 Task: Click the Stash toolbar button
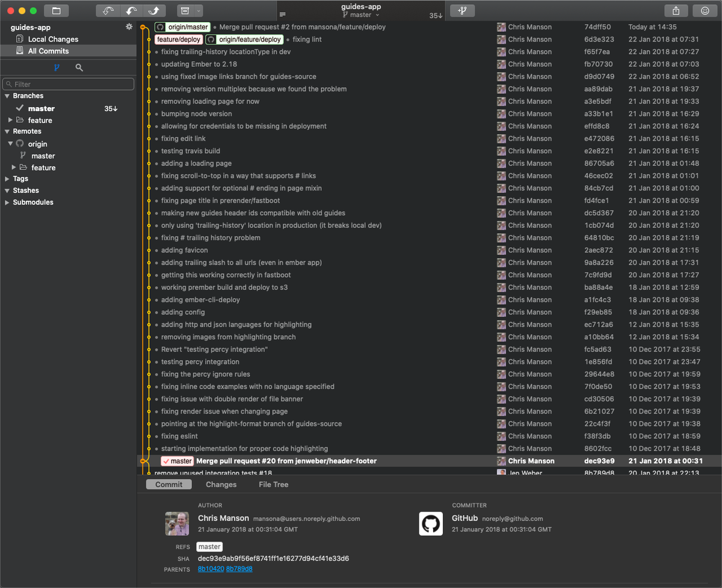(x=184, y=10)
